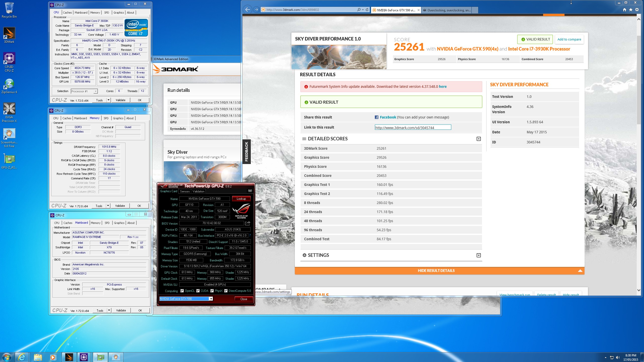This screenshot has width=644, height=362.
Task: Click the browser address bar URL
Action: (x=293, y=10)
